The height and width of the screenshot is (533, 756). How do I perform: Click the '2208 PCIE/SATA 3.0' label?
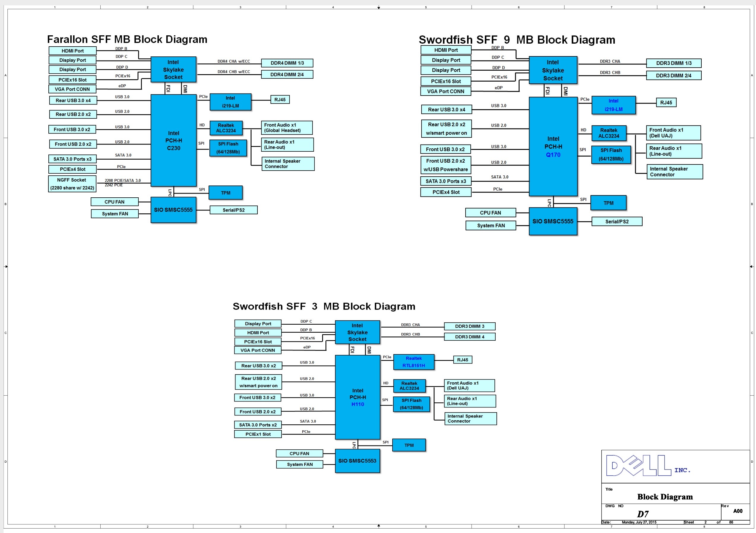point(123,181)
